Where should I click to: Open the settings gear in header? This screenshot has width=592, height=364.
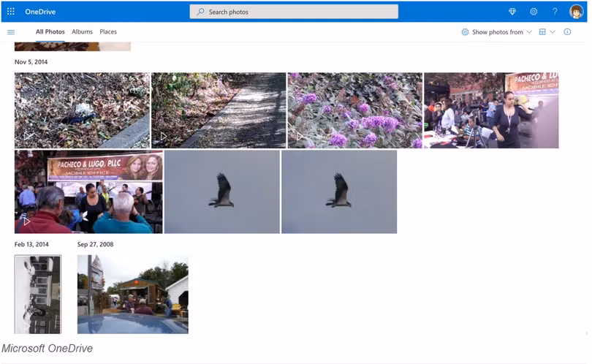(534, 12)
